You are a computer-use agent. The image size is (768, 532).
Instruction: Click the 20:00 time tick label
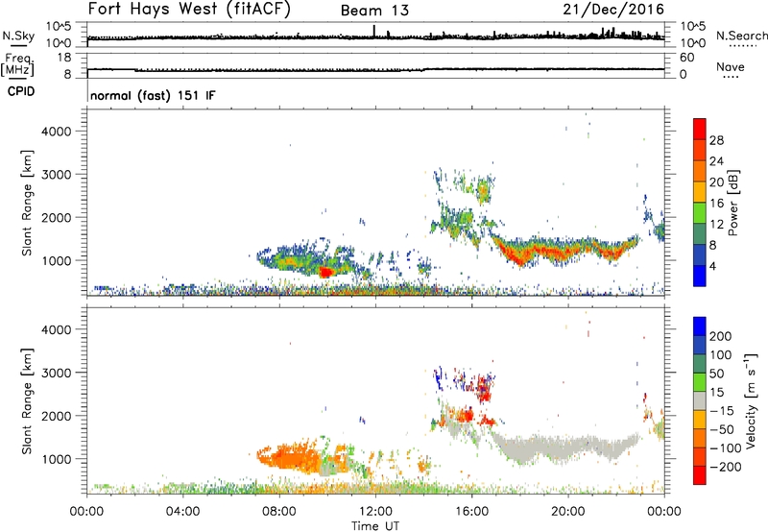coord(567,512)
